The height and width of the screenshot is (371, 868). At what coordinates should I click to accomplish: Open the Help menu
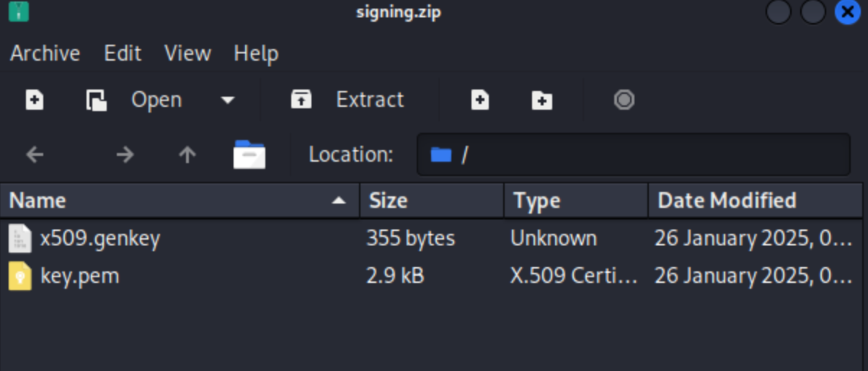click(x=256, y=53)
